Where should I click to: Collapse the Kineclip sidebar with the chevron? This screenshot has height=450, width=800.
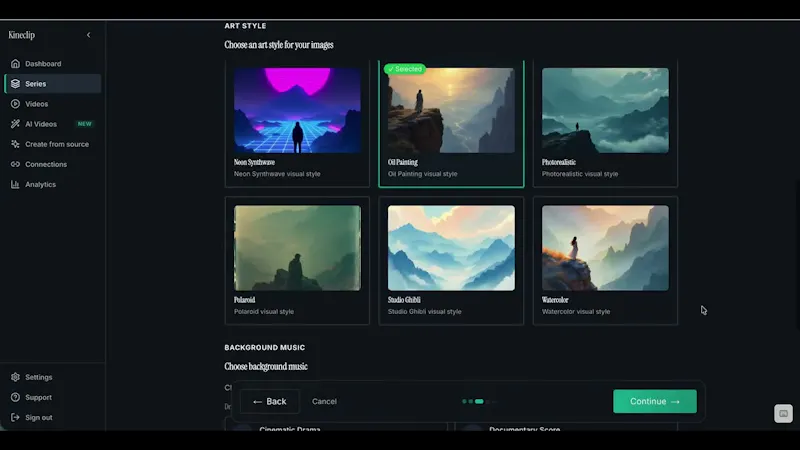click(x=88, y=35)
